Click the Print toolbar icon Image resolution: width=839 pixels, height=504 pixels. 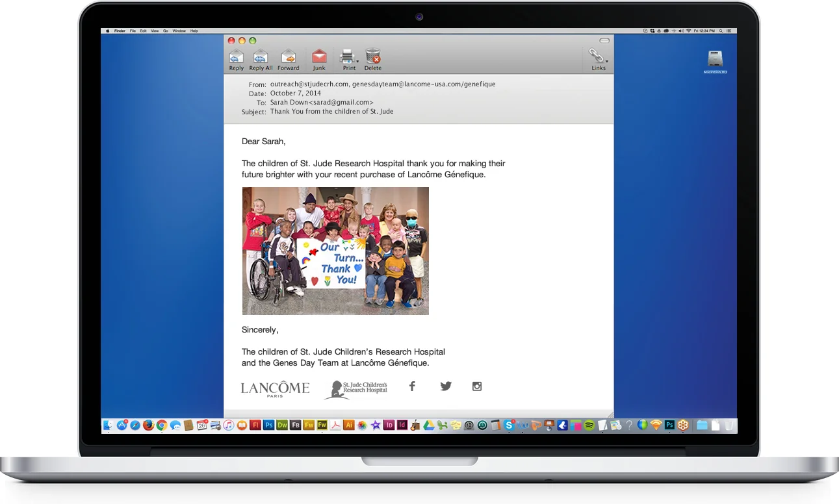tap(348, 57)
